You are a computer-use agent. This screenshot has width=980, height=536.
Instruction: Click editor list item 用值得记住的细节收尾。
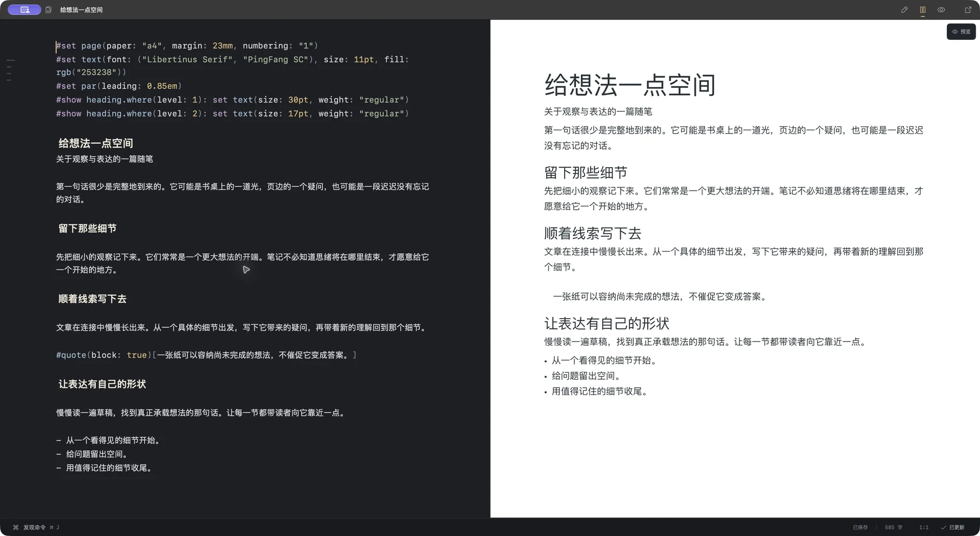[106, 468]
